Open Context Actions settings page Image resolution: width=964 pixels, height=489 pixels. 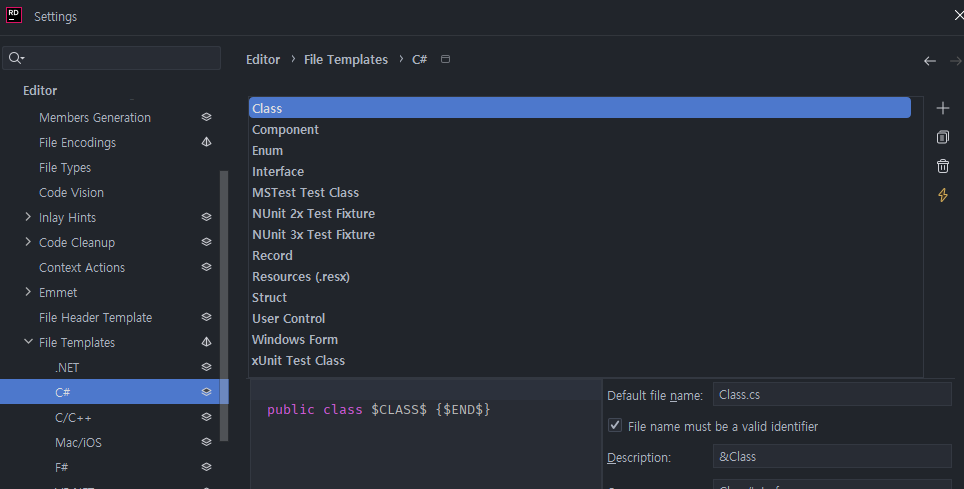tap(82, 268)
